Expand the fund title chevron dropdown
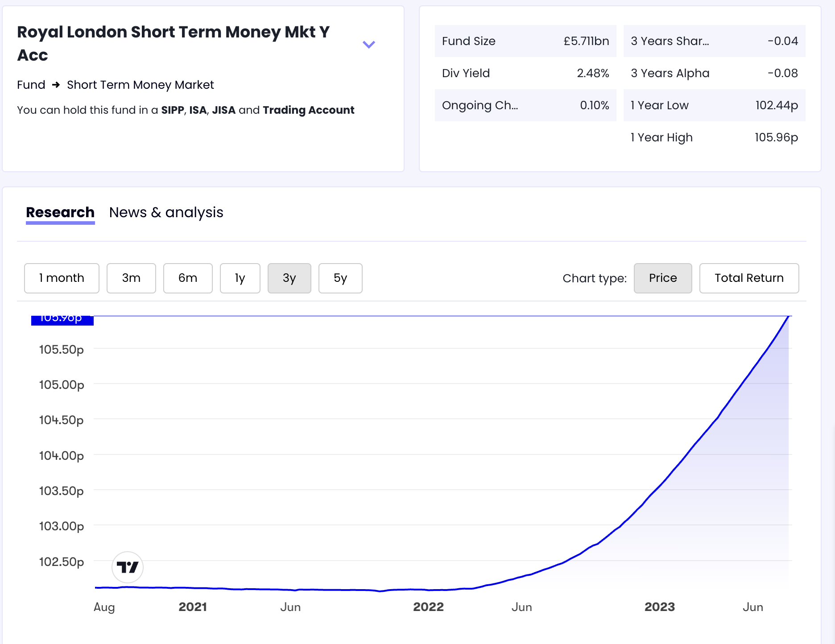This screenshot has width=835, height=644. tap(368, 44)
